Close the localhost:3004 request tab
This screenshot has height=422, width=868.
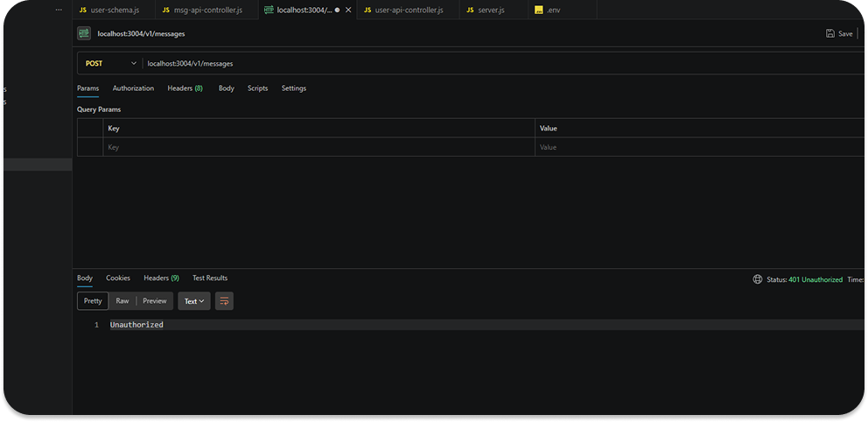[348, 10]
